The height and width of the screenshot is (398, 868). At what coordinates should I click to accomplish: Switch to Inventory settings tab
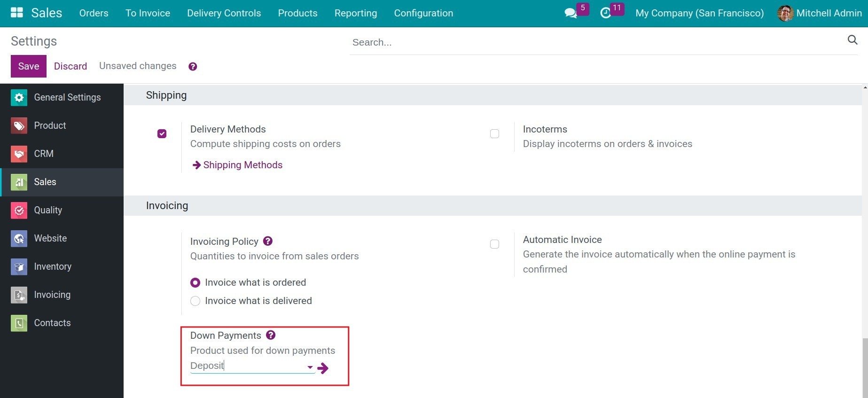(62, 266)
